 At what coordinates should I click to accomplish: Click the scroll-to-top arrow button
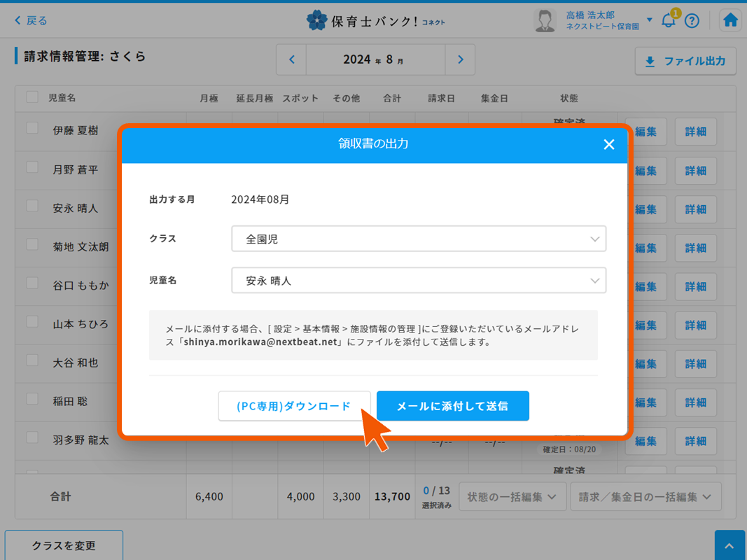(x=729, y=546)
